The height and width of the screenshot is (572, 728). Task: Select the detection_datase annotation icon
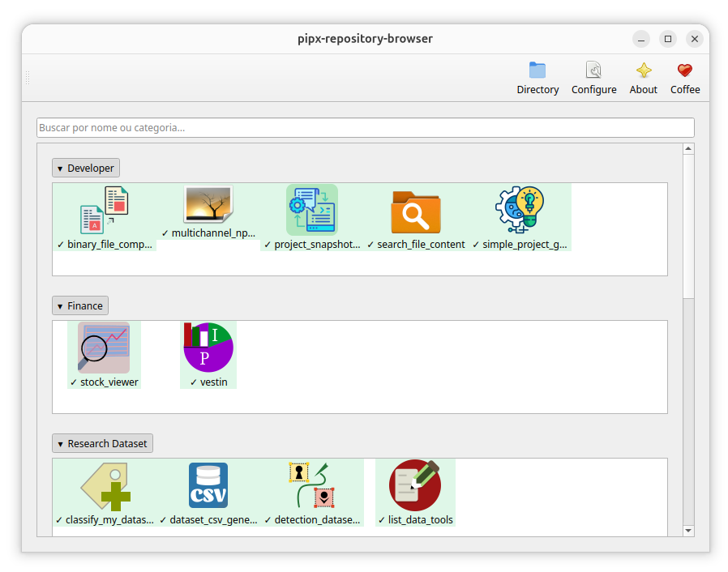312,485
